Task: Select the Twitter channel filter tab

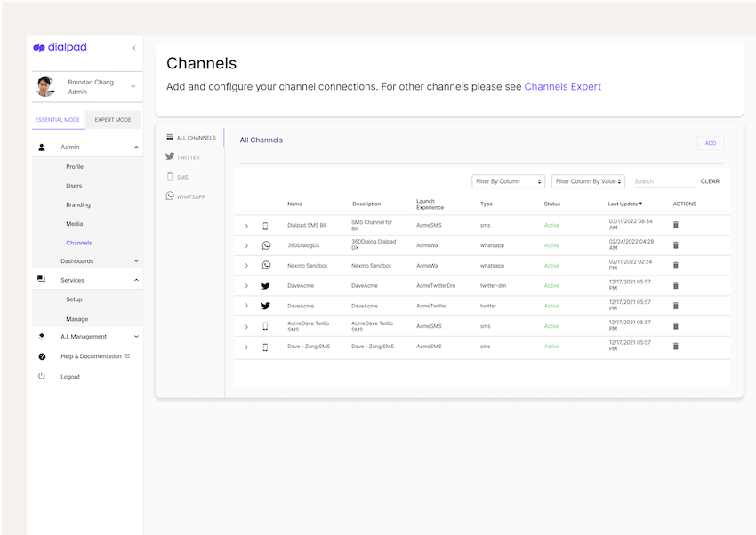Action: click(x=185, y=157)
